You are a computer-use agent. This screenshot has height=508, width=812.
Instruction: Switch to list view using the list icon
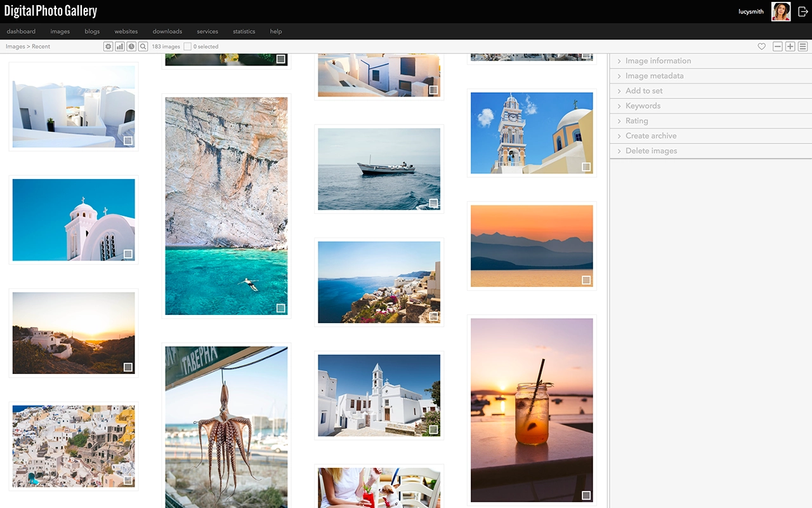(802, 46)
